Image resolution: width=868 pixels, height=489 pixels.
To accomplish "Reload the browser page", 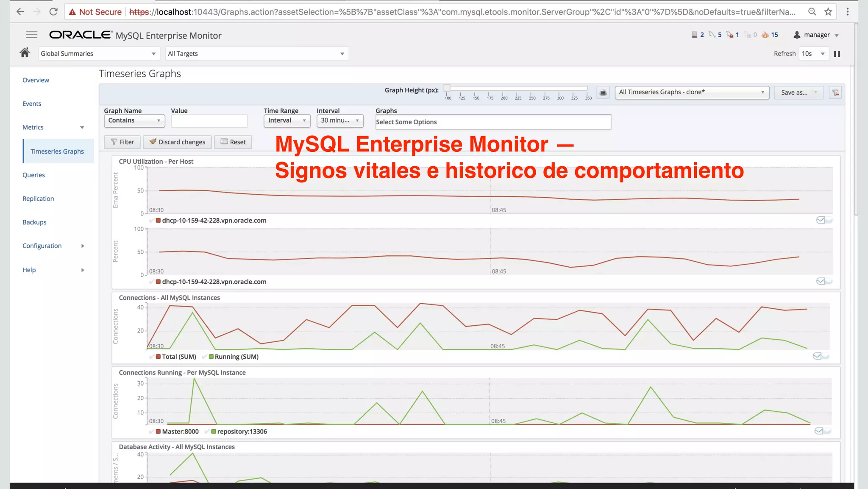I will click(53, 12).
